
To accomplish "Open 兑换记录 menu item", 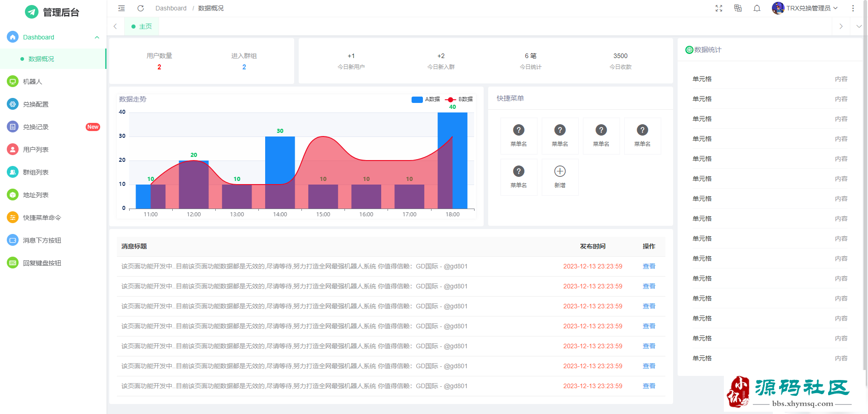I will tap(36, 127).
